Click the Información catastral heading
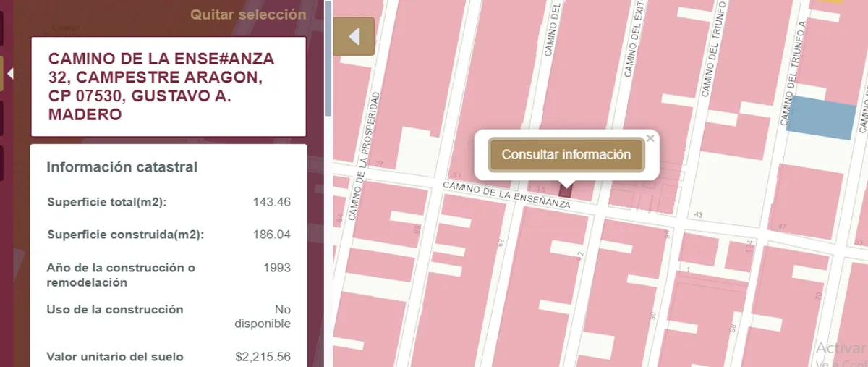Image resolution: width=868 pixels, height=367 pixels. coord(122,167)
